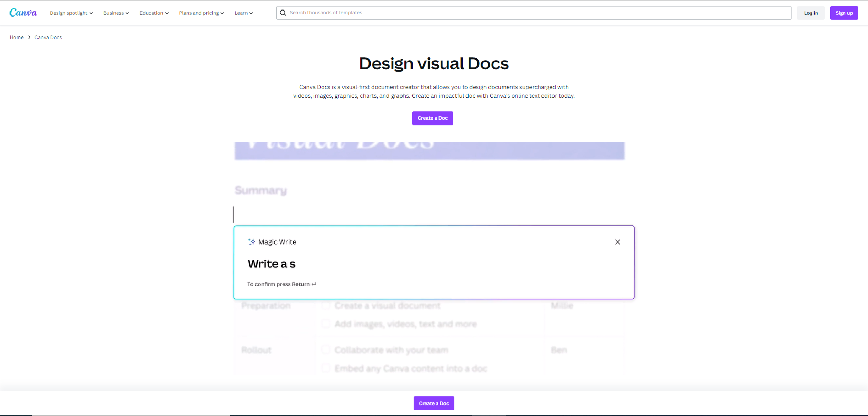This screenshot has height=416, width=868.
Task: Click the template search input field
Action: coord(472,13)
